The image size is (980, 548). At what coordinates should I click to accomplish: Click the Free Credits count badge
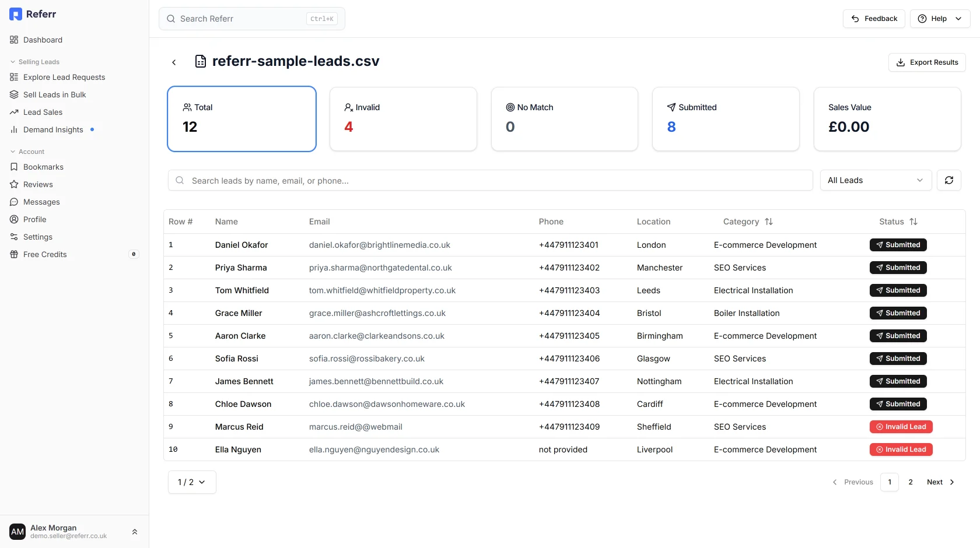click(134, 254)
